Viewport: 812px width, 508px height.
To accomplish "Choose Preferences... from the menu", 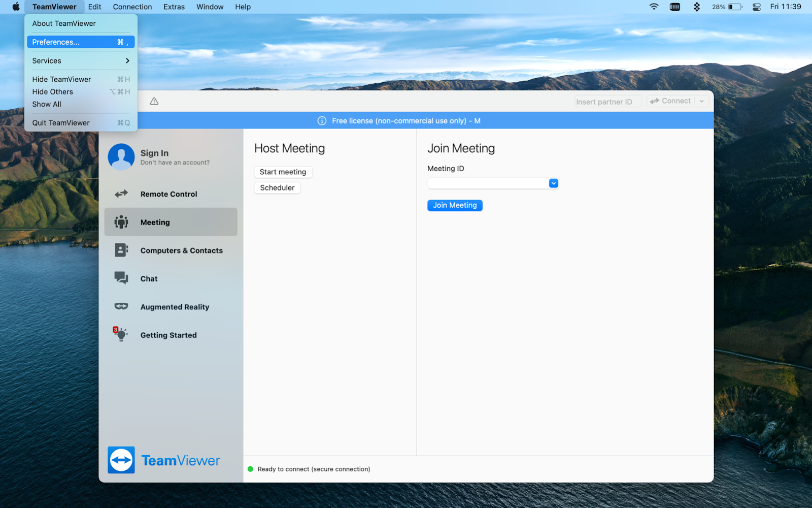I will click(x=81, y=42).
